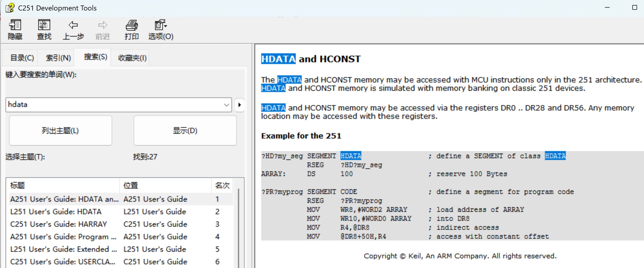Select result L251 User's Guide: Extended ...
644x268 pixels.
click(121, 249)
